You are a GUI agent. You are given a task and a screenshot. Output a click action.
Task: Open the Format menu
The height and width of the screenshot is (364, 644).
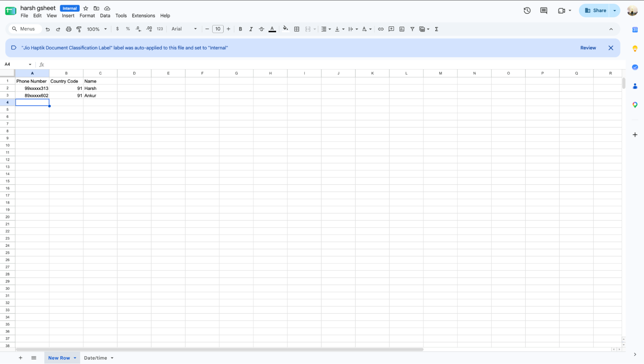87,16
